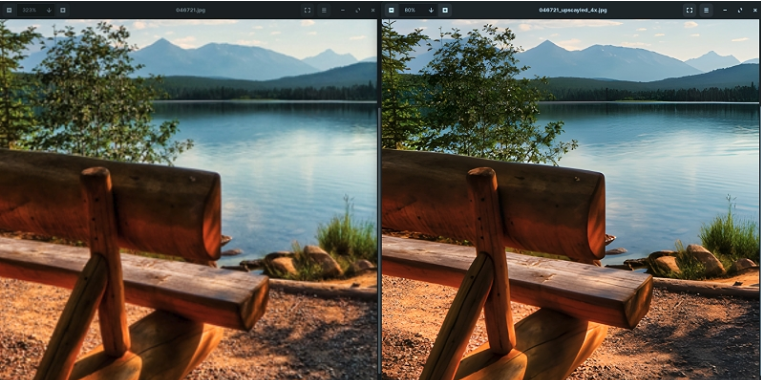Close the 046721.jpg window

click(372, 10)
